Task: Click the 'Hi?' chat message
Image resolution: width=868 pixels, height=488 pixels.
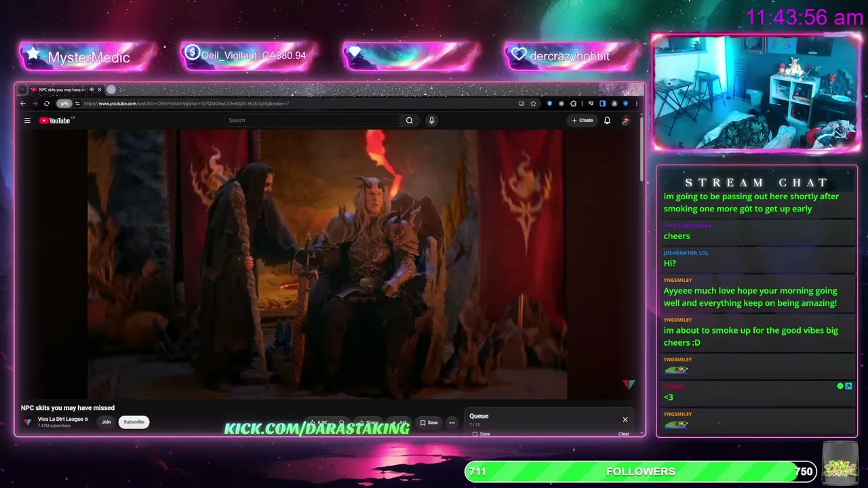Action: pyautogui.click(x=670, y=263)
